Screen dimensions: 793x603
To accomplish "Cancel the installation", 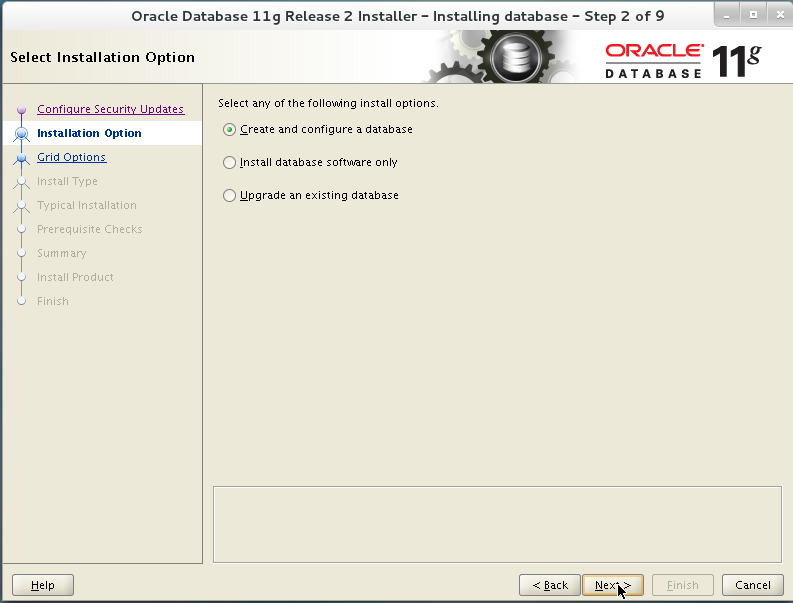I will click(753, 585).
